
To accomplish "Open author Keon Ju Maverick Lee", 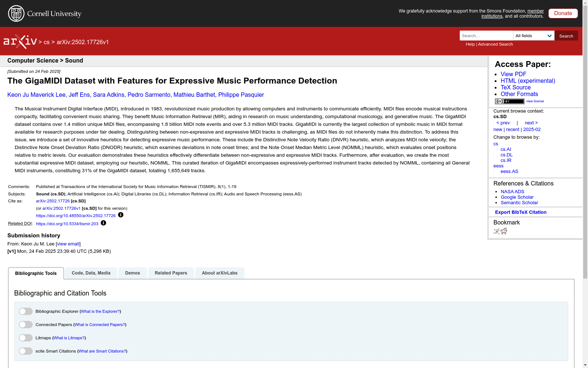I will (x=36, y=95).
